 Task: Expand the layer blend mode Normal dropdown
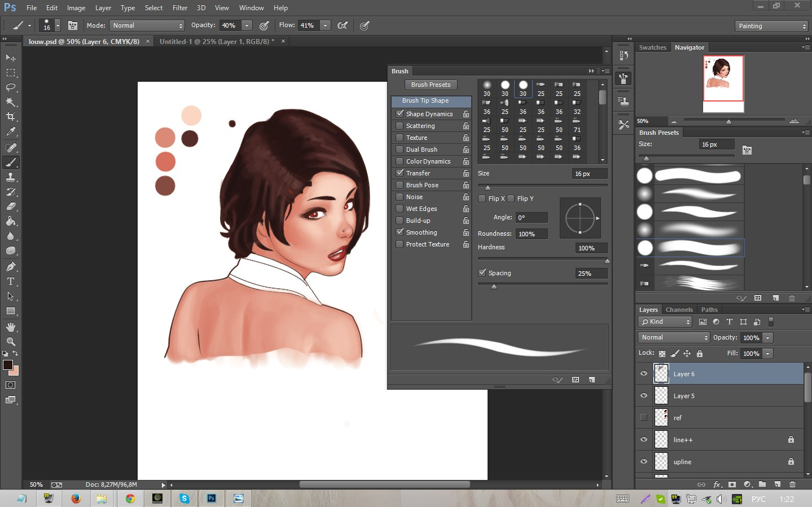click(674, 337)
